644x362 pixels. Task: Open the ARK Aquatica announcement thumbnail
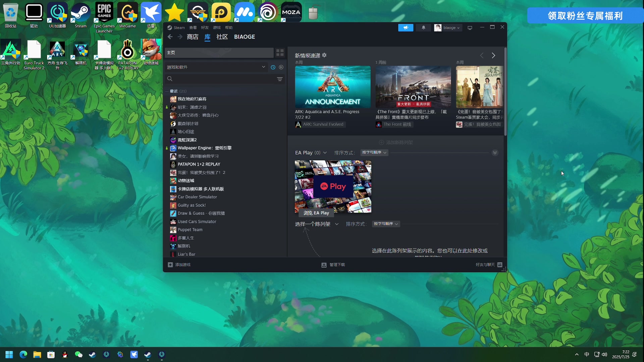333,87
